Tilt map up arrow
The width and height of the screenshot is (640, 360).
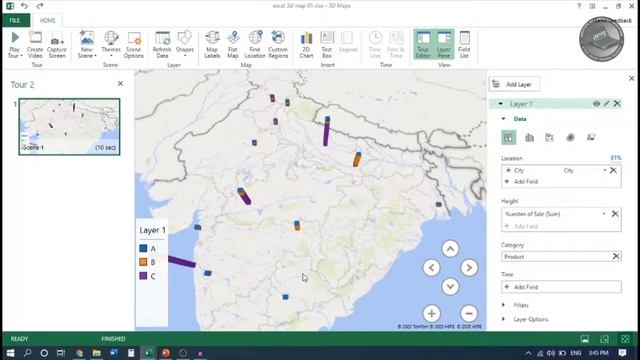coord(450,249)
